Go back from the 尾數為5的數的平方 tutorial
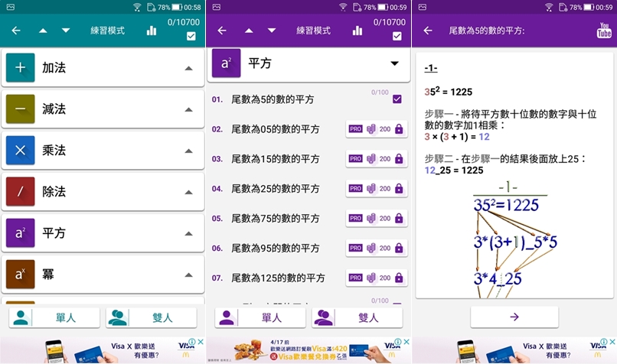This screenshot has width=617, height=364. (x=428, y=31)
